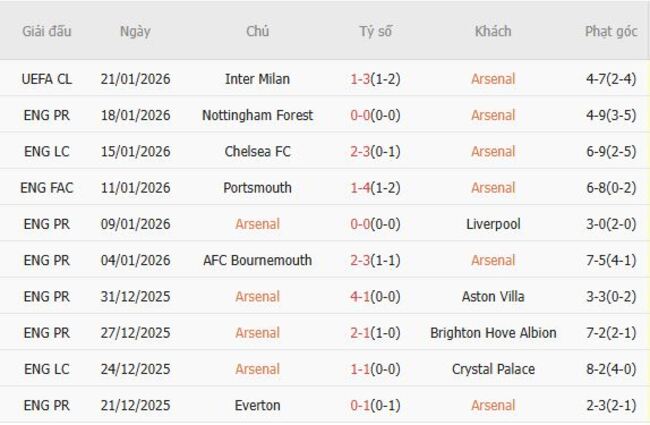Click the ENG FAC league label

47,187
